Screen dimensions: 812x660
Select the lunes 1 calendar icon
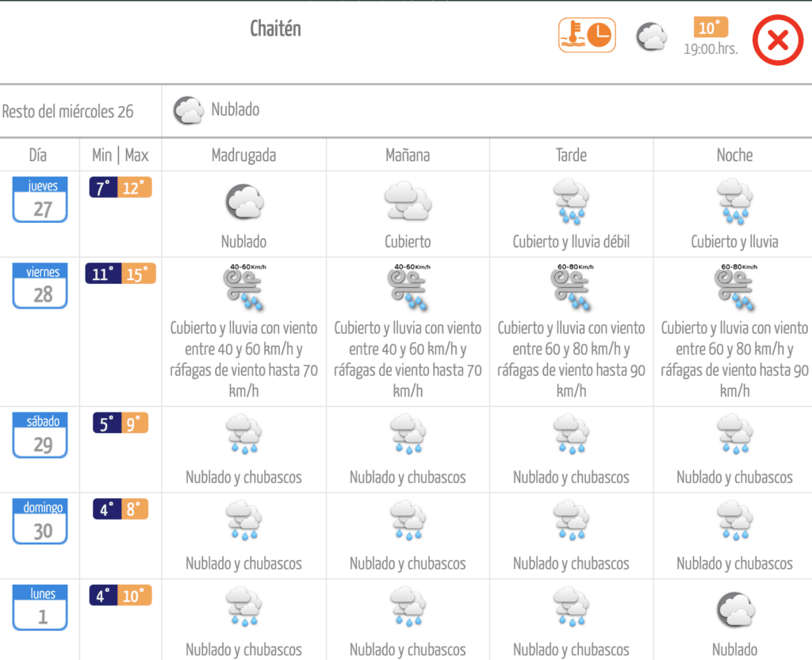pyautogui.click(x=40, y=608)
